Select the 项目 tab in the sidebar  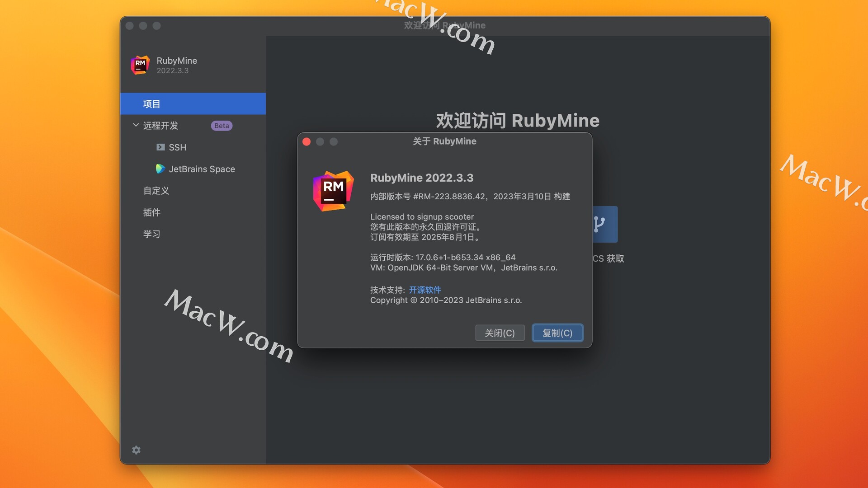tap(193, 104)
